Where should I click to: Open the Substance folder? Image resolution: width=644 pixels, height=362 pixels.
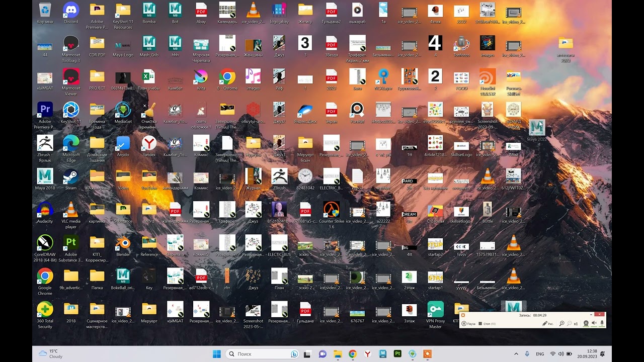123,213
